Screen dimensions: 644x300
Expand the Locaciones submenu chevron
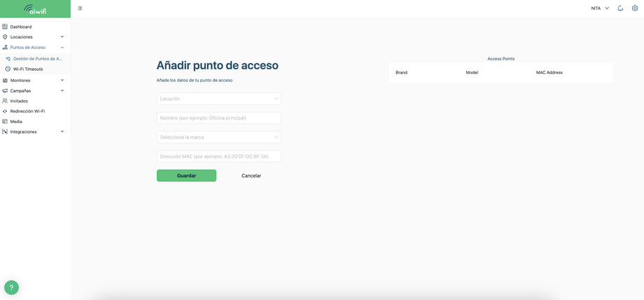[x=62, y=37]
